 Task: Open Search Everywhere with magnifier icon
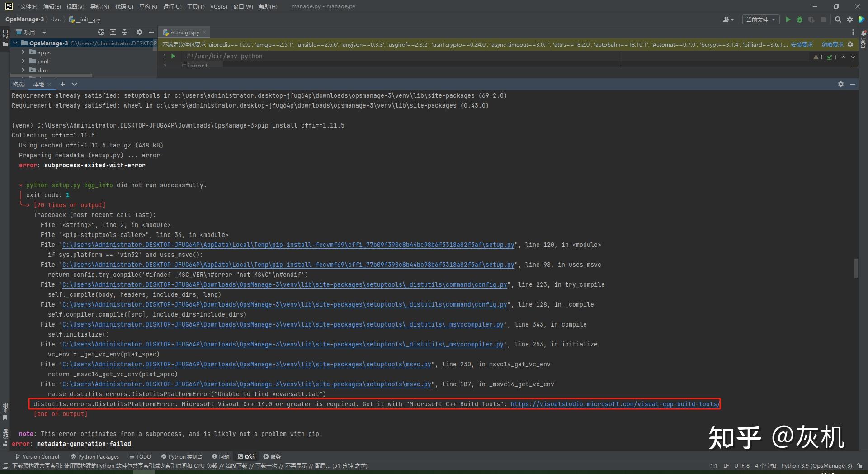click(838, 19)
